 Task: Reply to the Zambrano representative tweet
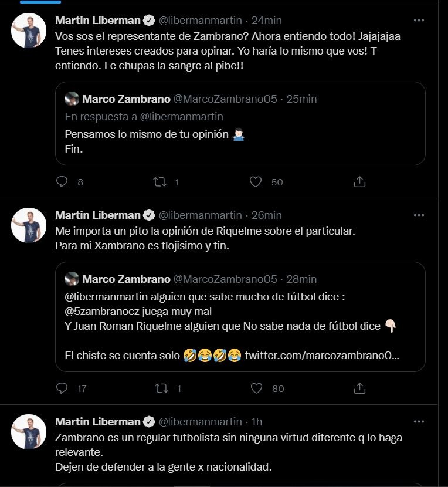point(62,181)
